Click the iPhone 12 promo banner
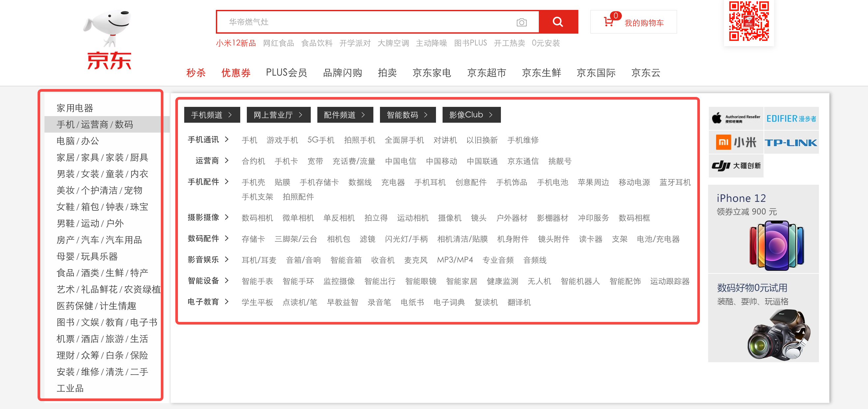Screen dimensions: 868x409 tap(763, 229)
